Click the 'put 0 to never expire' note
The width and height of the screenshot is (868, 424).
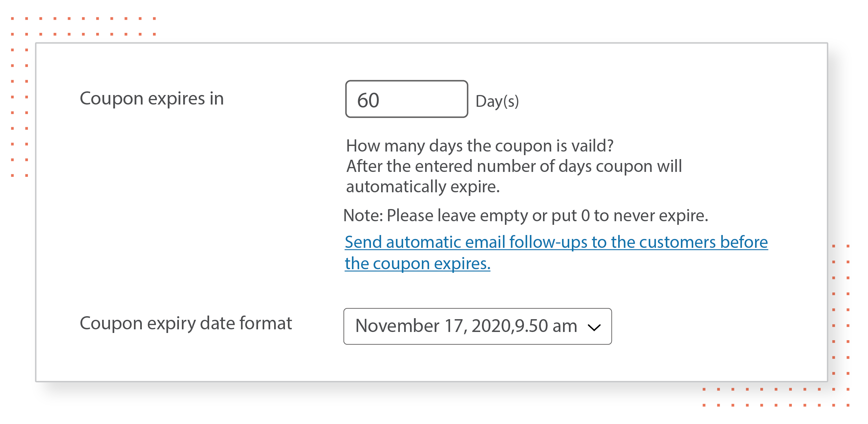point(629,215)
